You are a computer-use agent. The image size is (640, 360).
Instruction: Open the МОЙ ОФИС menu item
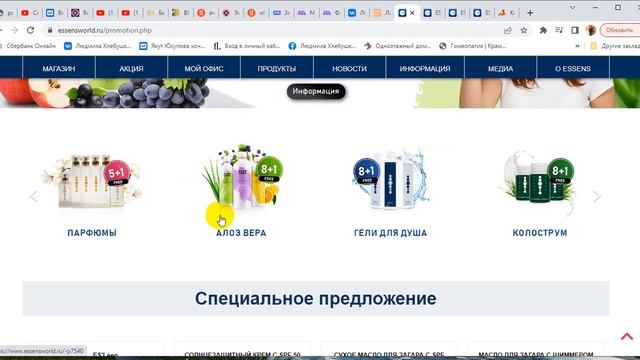tap(204, 69)
